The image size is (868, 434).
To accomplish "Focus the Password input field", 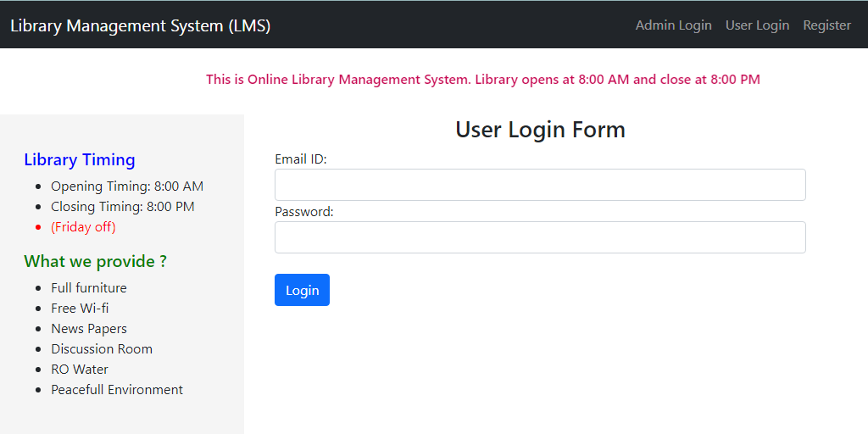I will [540, 237].
